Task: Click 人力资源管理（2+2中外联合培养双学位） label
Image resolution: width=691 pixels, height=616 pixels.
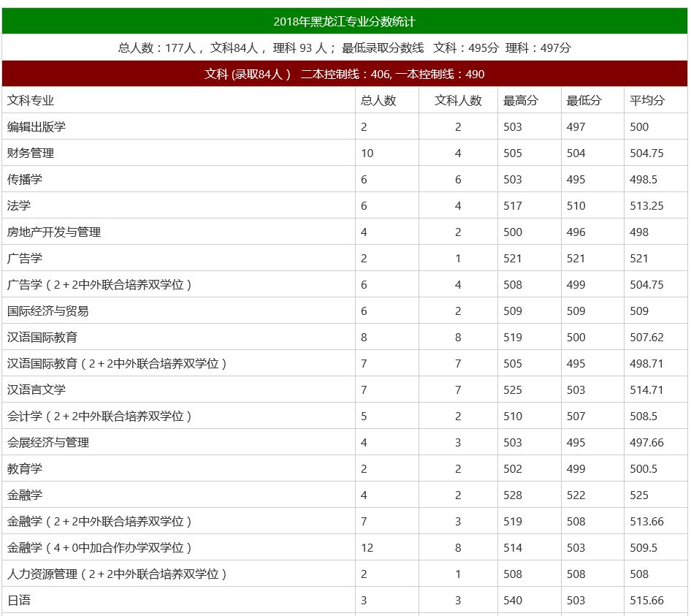Action: pyautogui.click(x=117, y=574)
